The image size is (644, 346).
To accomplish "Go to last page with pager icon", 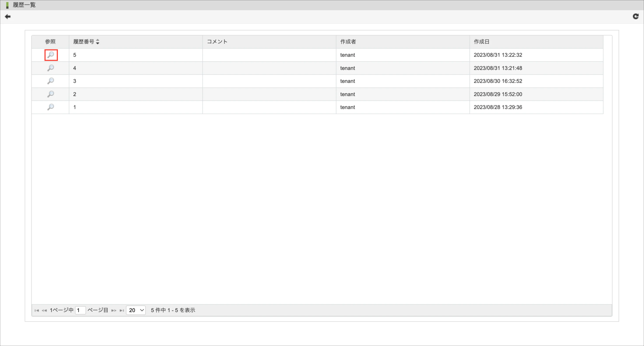I will tap(122, 310).
